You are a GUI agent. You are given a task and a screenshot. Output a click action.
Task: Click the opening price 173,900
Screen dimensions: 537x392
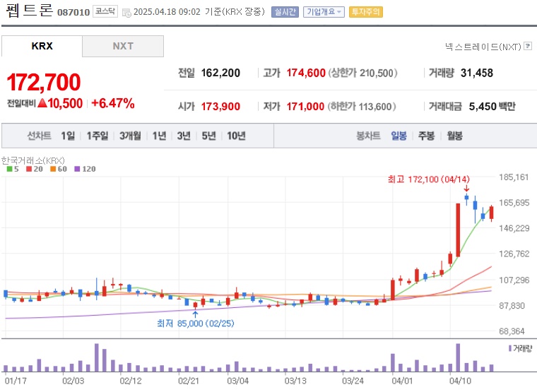(220, 107)
